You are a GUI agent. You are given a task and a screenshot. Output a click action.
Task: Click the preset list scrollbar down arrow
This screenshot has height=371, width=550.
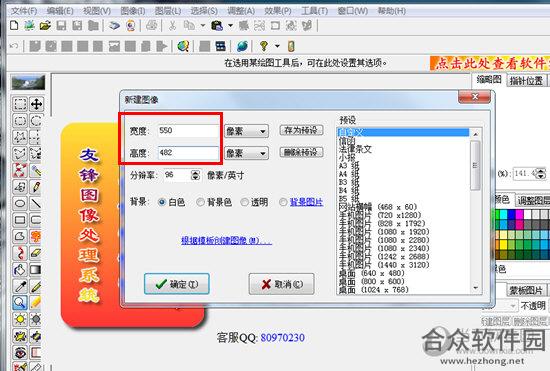[476, 288]
